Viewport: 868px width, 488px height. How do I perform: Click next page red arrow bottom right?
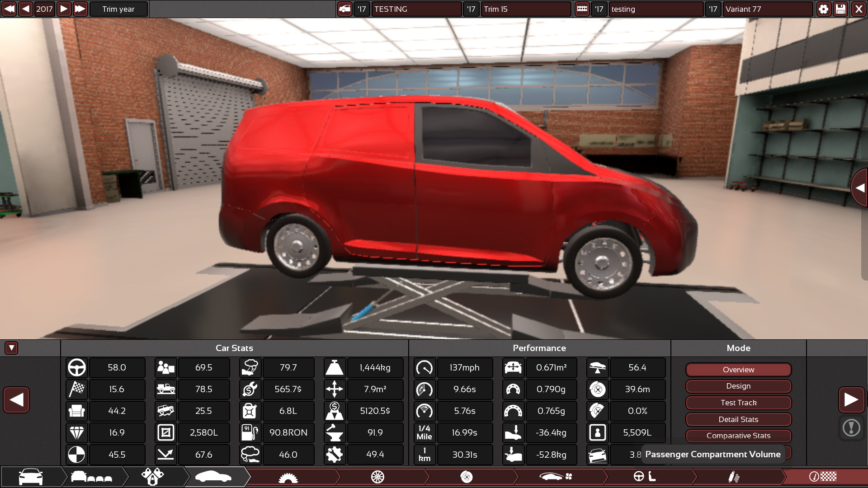pyautogui.click(x=851, y=399)
